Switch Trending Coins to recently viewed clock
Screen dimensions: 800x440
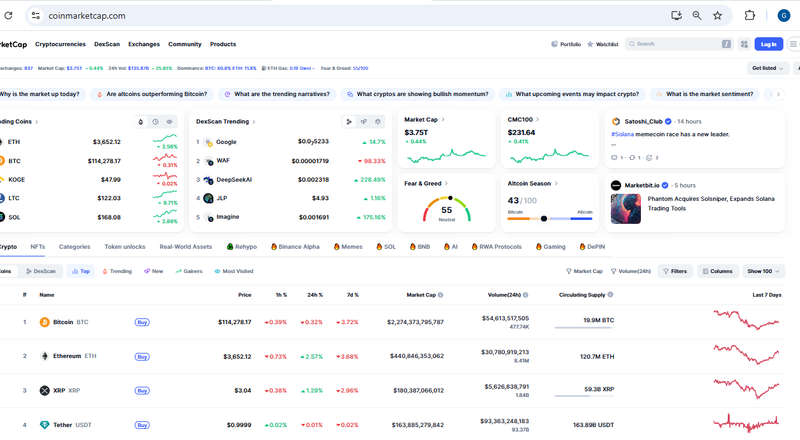pyautogui.click(x=156, y=121)
